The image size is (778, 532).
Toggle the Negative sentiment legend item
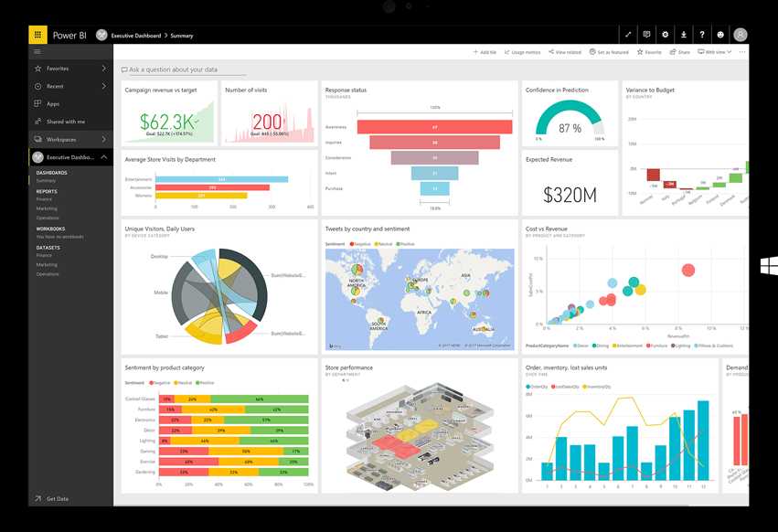click(x=359, y=244)
